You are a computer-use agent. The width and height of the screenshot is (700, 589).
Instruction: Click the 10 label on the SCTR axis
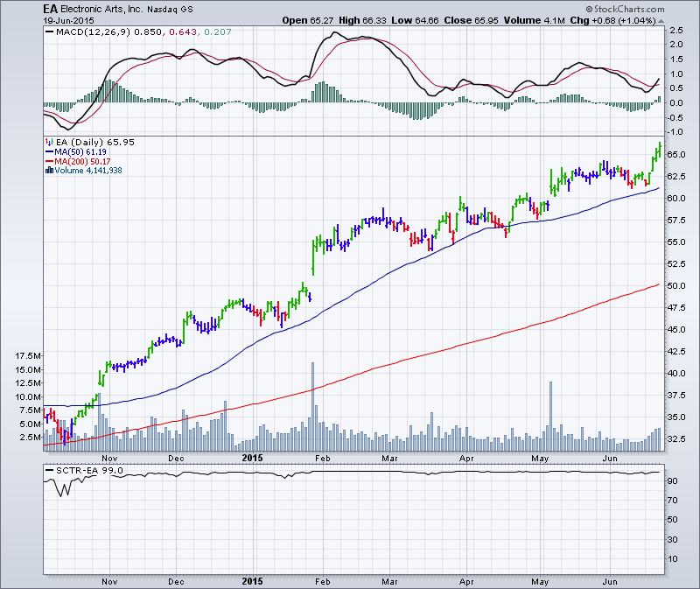(x=672, y=558)
